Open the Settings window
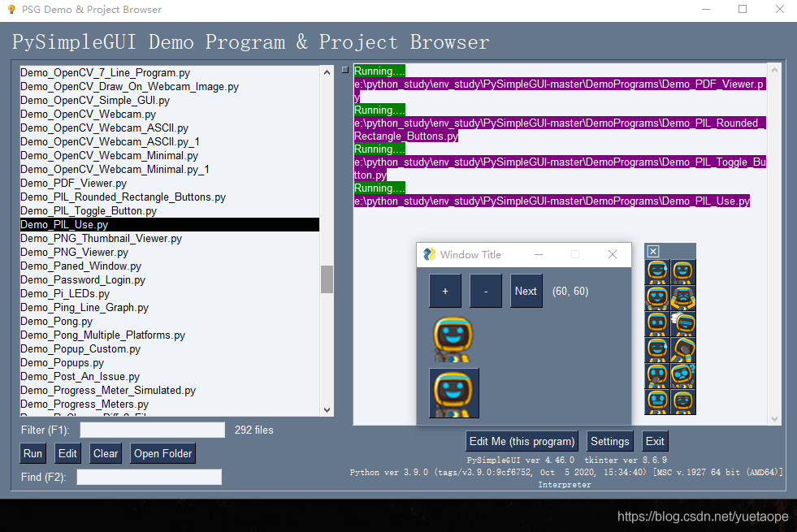 point(609,441)
